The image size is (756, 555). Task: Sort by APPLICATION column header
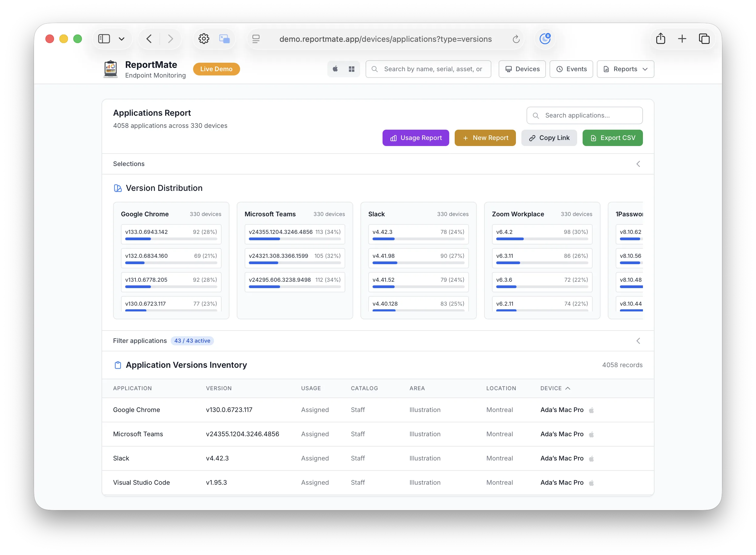pos(132,388)
